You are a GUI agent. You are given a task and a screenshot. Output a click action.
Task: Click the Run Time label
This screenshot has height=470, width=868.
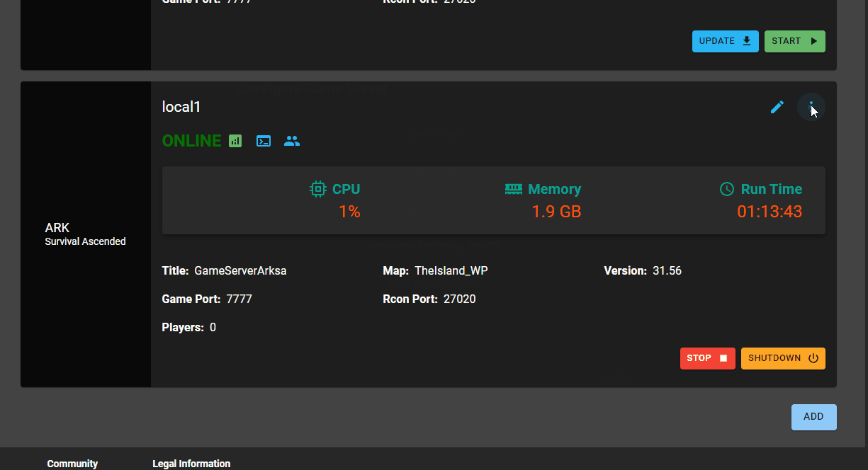(x=772, y=189)
